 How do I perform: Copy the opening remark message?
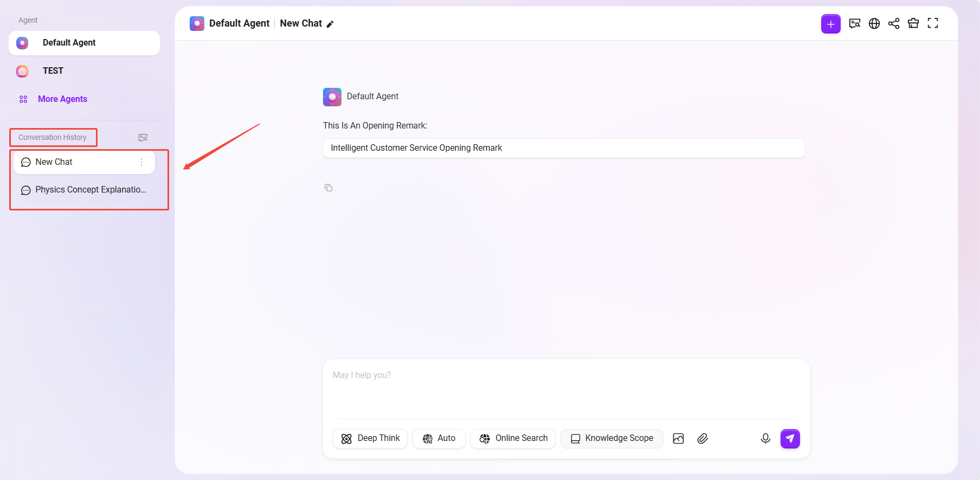coord(328,188)
